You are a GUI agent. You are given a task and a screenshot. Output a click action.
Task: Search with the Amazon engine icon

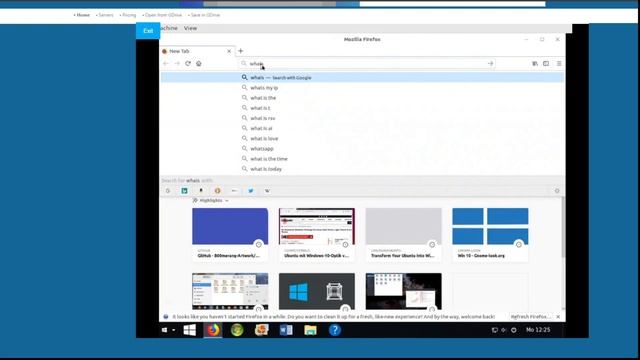(x=201, y=191)
